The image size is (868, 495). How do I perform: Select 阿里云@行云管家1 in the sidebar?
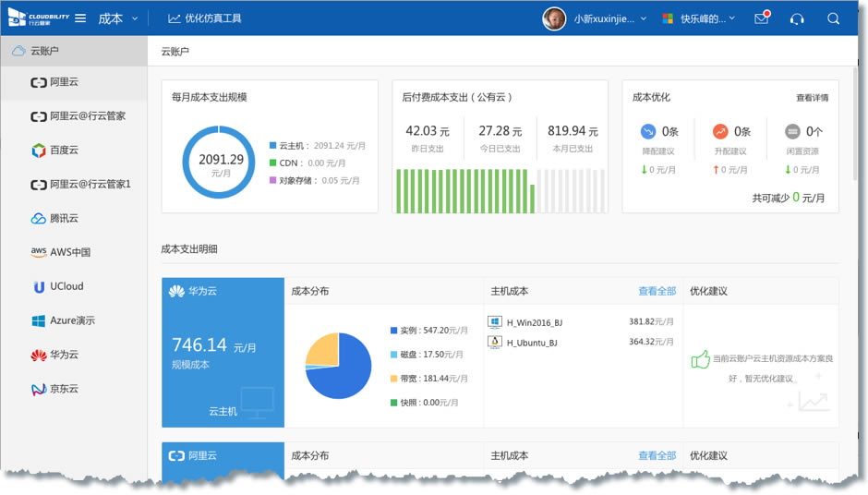pyautogui.click(x=74, y=185)
